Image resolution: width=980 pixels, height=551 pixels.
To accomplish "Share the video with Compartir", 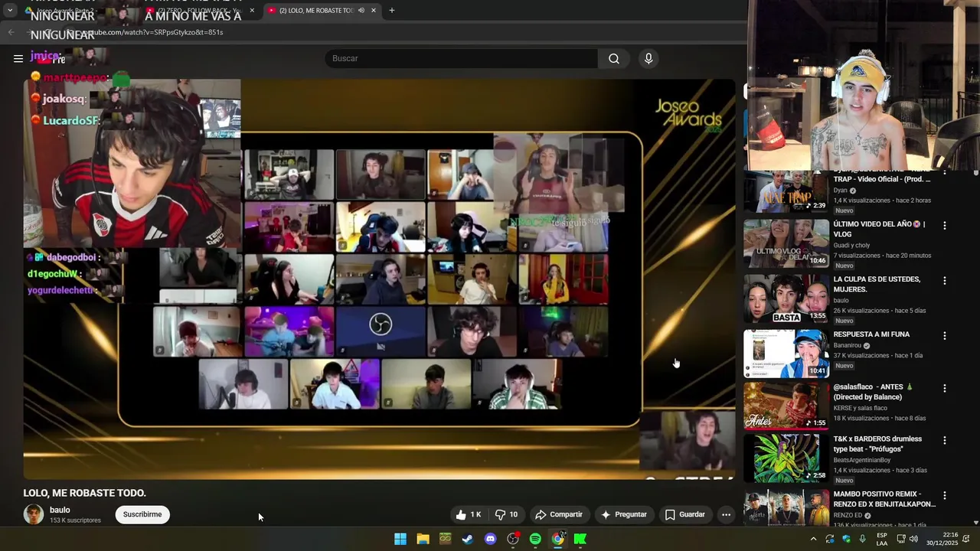I will 559,514.
